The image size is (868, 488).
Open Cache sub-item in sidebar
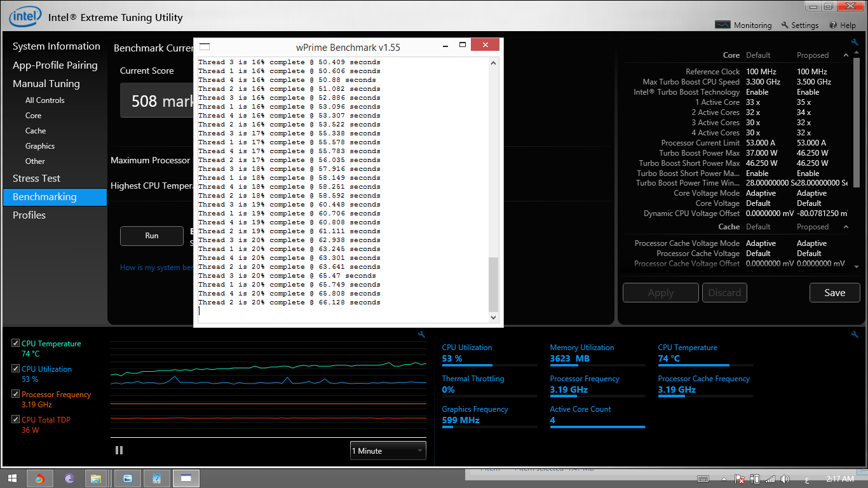(x=36, y=131)
